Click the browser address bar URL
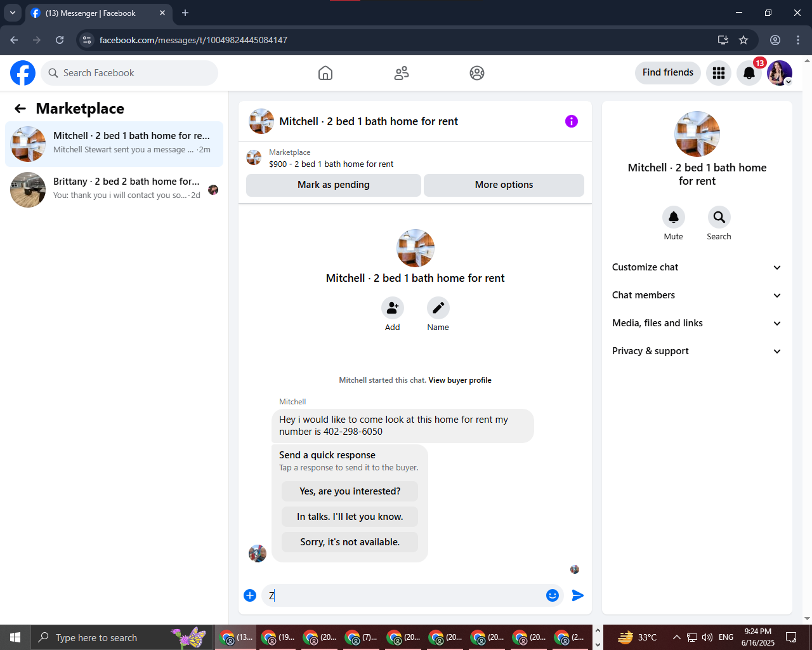Image resolution: width=812 pixels, height=650 pixels. [193, 40]
